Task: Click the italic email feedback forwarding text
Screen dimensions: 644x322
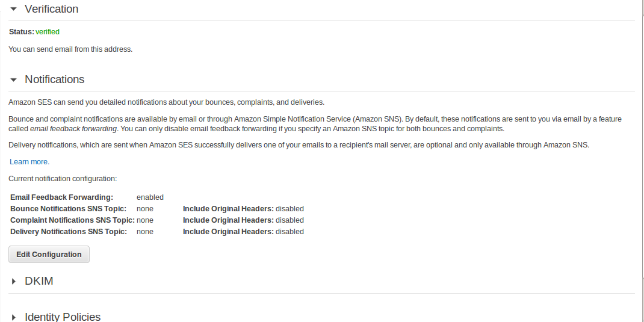Action: click(73, 129)
